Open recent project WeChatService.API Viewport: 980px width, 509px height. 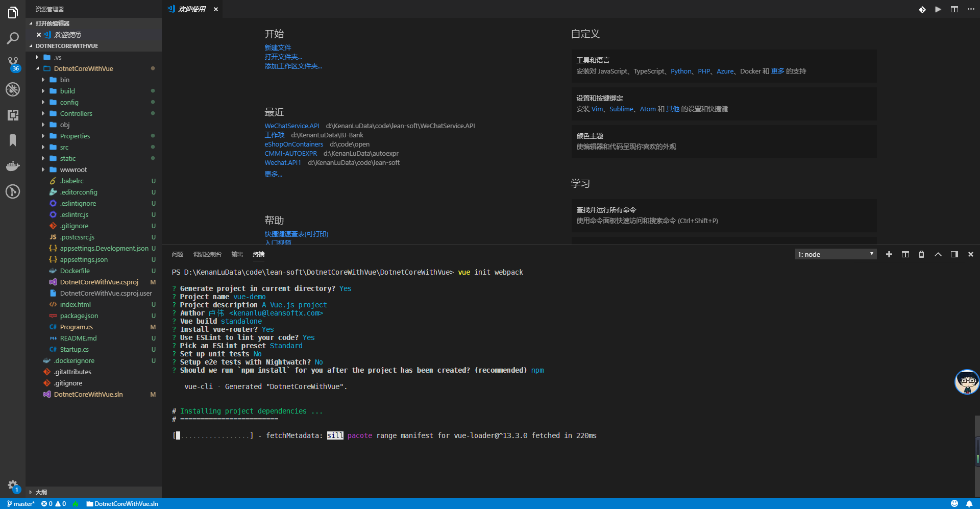pyautogui.click(x=292, y=126)
